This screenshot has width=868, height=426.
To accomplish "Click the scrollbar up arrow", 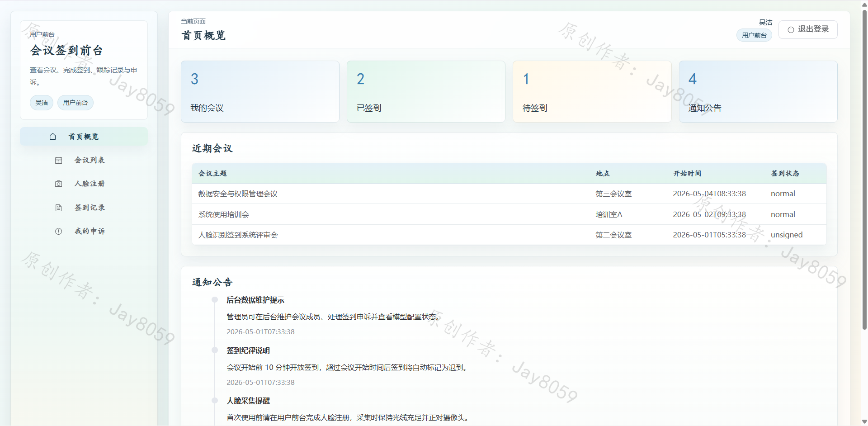I will pos(864,4).
